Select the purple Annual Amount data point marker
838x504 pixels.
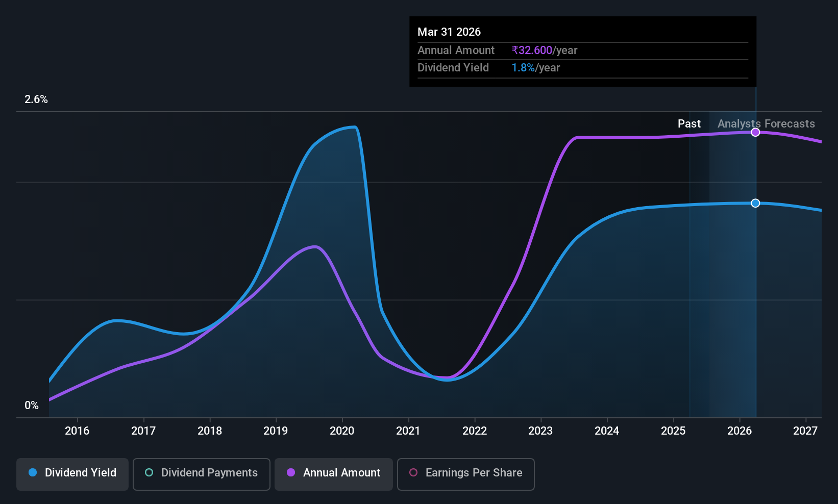pos(755,132)
